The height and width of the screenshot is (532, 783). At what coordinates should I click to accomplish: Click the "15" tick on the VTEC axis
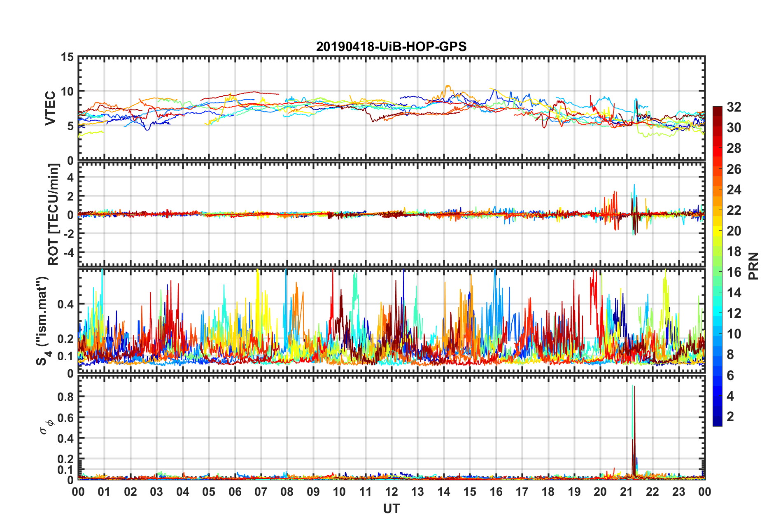pyautogui.click(x=67, y=57)
